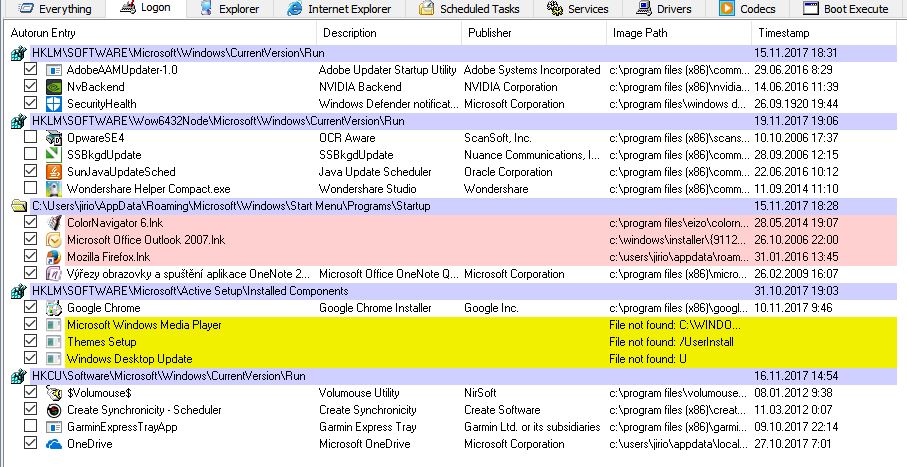This screenshot has height=467, width=907.
Task: Click registry icon of HKCU Run key
Action: pos(19,376)
